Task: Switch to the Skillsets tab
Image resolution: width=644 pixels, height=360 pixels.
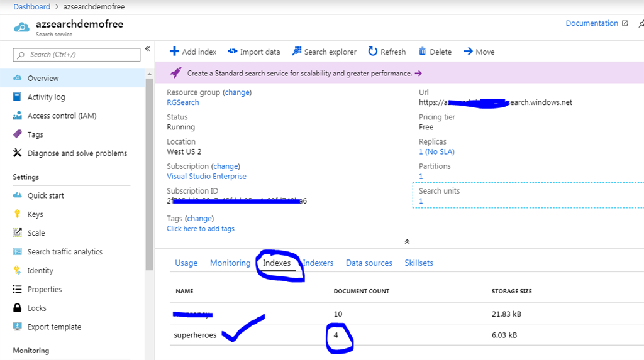Action: coord(419,263)
